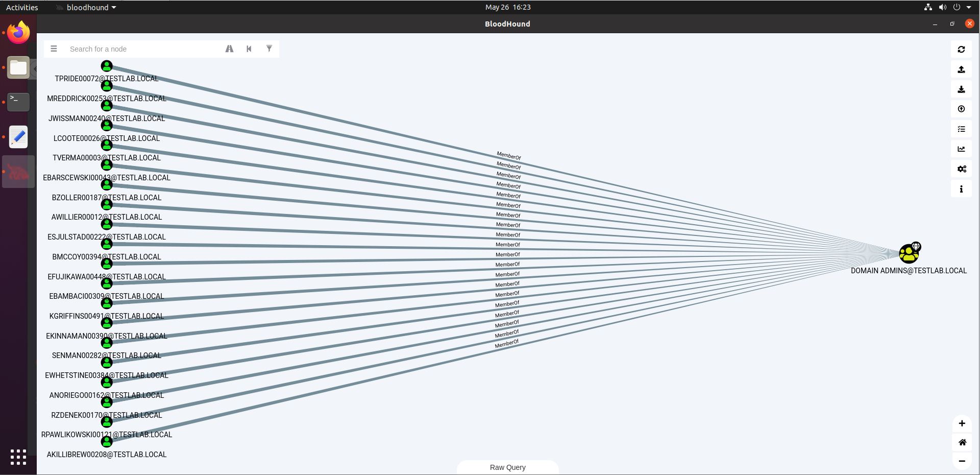980x475 pixels.
Task: Click the upload data icon
Action: tap(961, 109)
